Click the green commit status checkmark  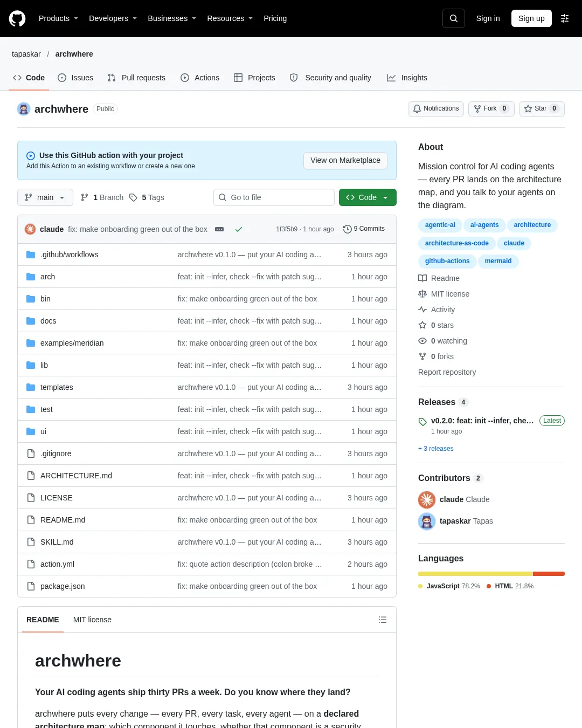coord(239,229)
